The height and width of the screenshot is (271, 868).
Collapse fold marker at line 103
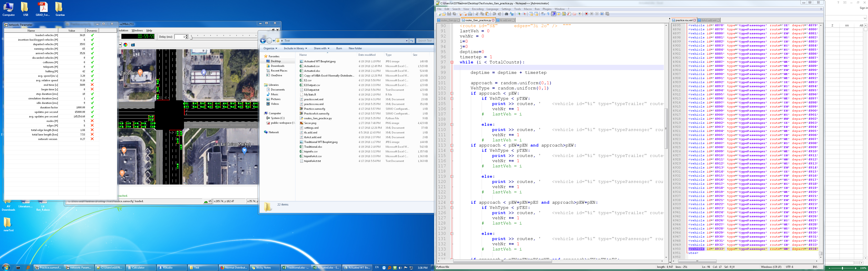pyautogui.click(x=452, y=93)
